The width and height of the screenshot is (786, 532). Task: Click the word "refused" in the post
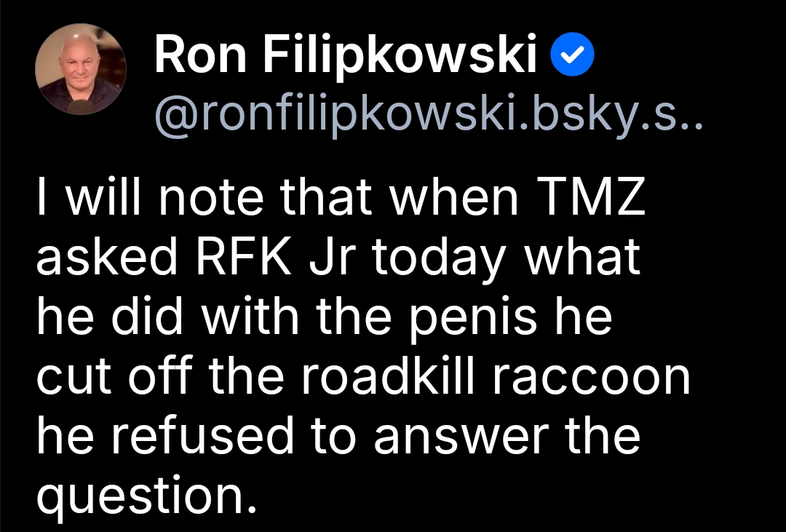click(202, 436)
